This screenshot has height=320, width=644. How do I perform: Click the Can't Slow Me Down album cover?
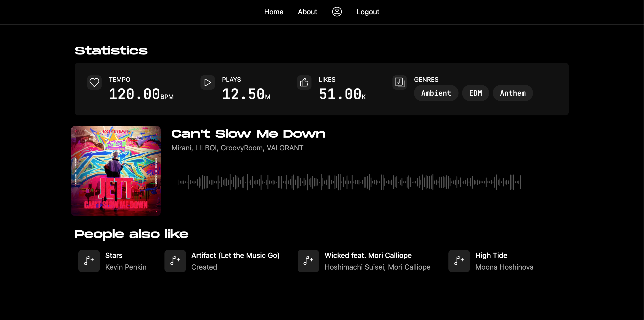(x=116, y=171)
